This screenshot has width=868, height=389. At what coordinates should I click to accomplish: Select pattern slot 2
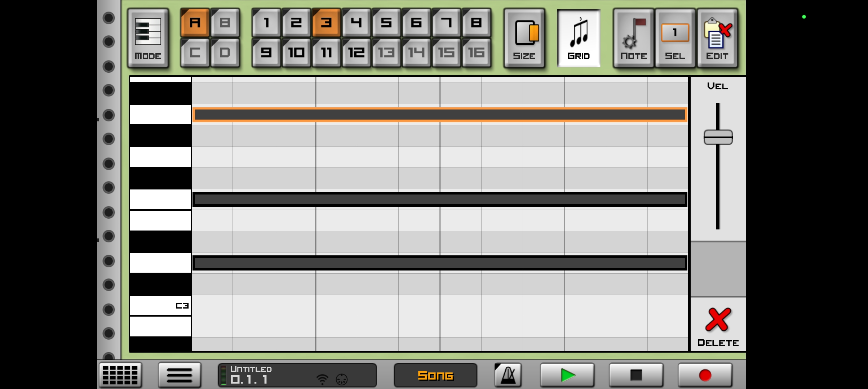(x=296, y=23)
